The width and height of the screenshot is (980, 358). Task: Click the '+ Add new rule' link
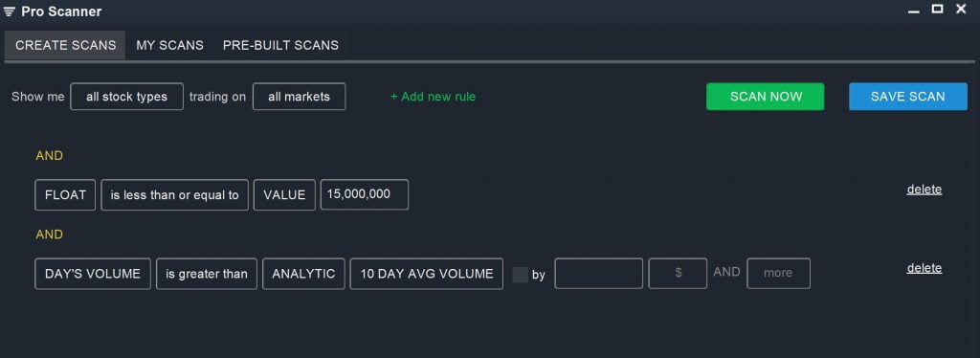tap(433, 97)
